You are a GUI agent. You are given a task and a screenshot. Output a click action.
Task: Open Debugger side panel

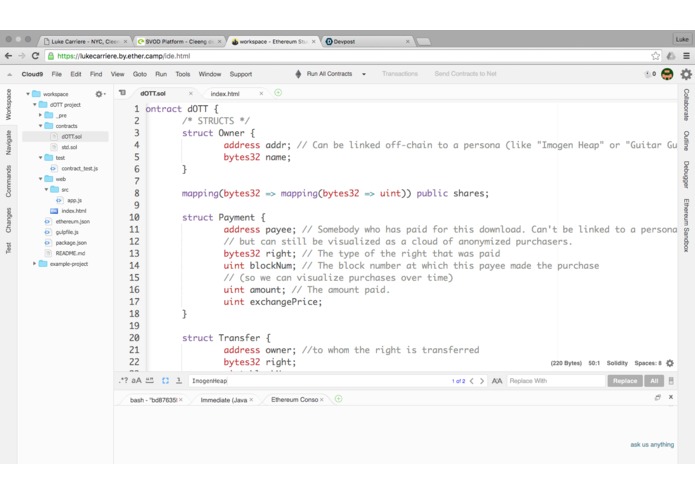pos(686,175)
